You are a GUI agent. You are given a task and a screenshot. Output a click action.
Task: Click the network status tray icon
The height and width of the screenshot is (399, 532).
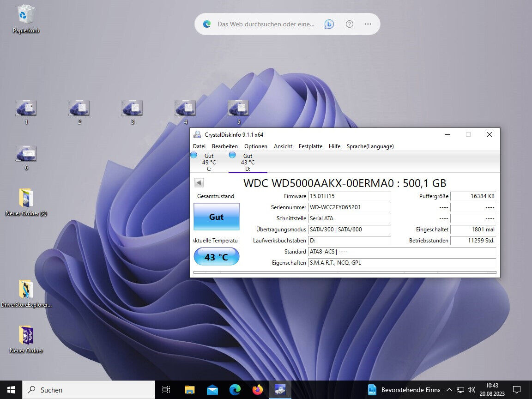(460, 390)
